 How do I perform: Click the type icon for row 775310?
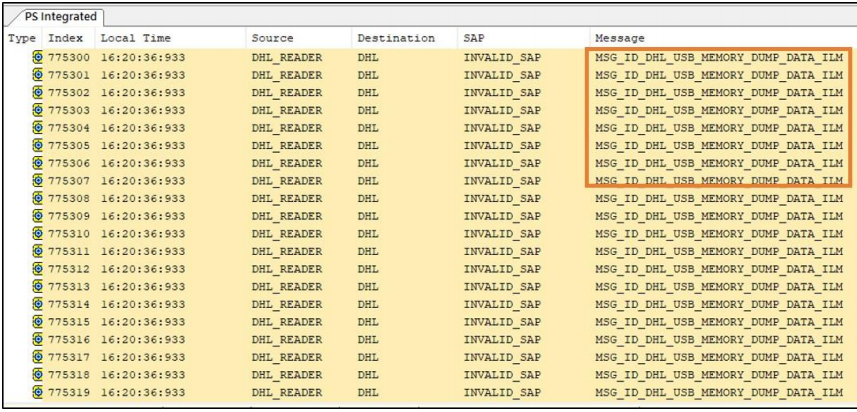pyautogui.click(x=38, y=233)
